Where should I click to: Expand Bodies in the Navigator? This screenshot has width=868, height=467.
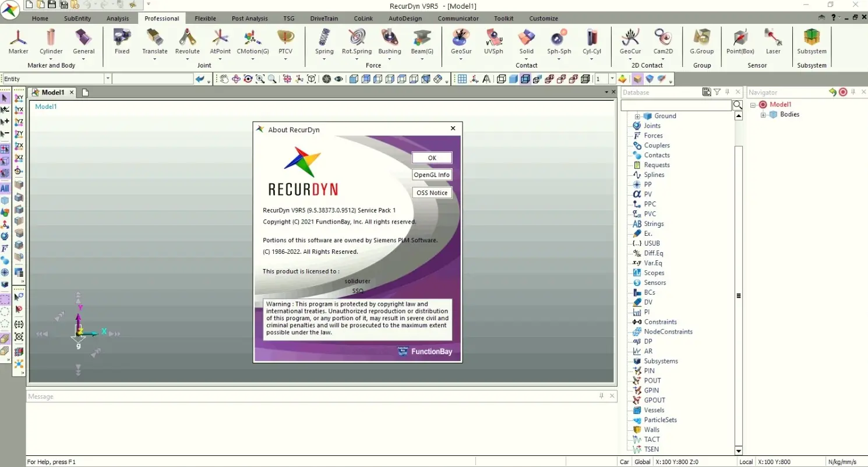(763, 115)
